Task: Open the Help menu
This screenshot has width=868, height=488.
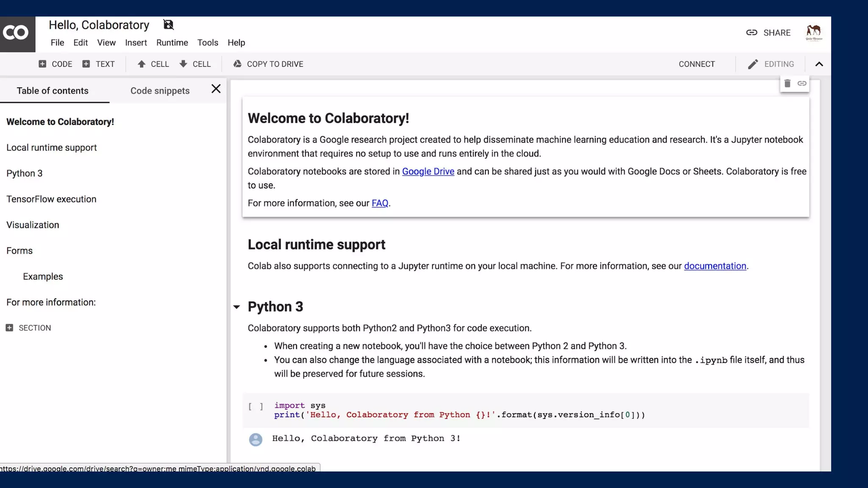Action: pyautogui.click(x=236, y=43)
